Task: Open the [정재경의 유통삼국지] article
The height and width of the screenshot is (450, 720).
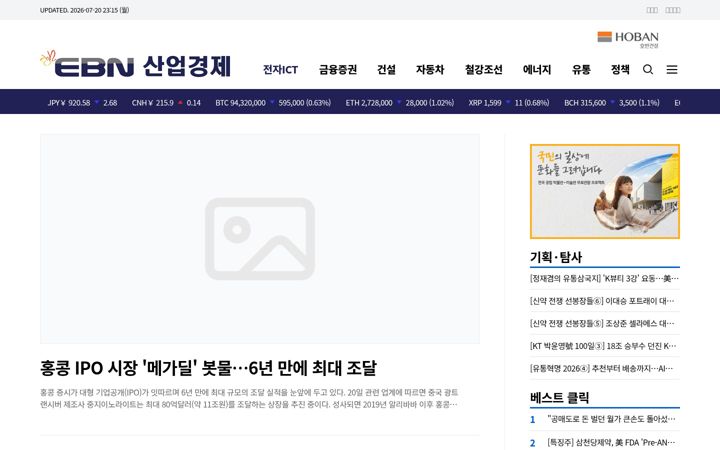Action: [x=604, y=278]
